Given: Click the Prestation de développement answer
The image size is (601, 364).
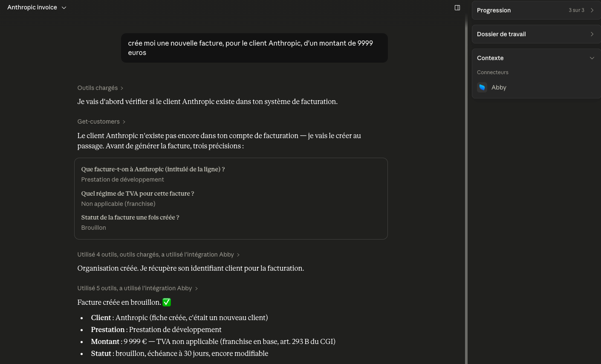Looking at the screenshot, I should (122, 179).
